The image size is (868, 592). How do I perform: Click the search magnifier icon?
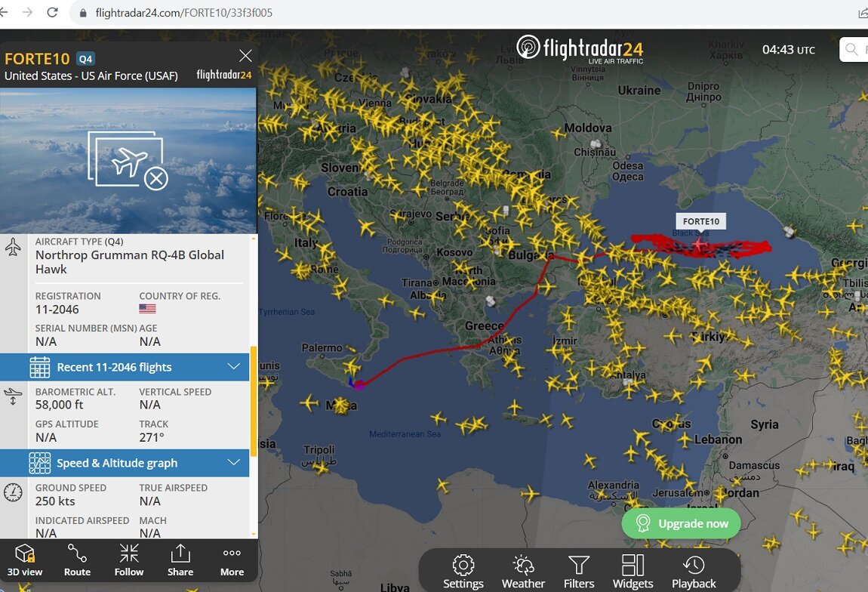point(852,50)
